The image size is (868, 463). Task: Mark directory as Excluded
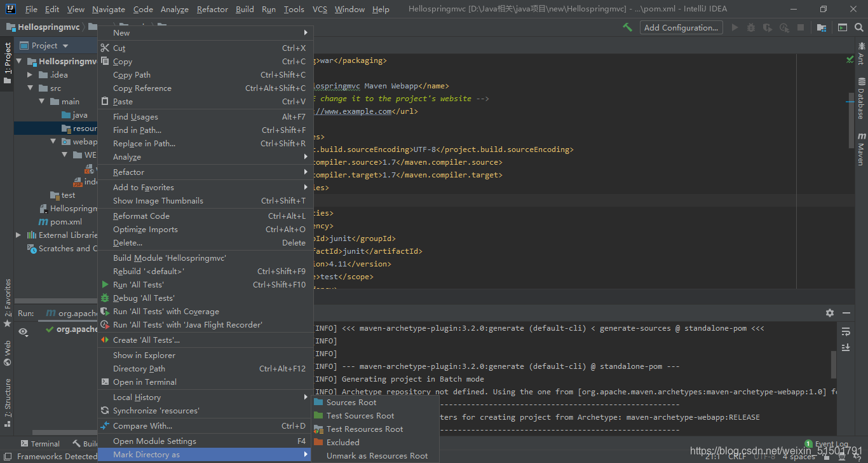[375, 442]
